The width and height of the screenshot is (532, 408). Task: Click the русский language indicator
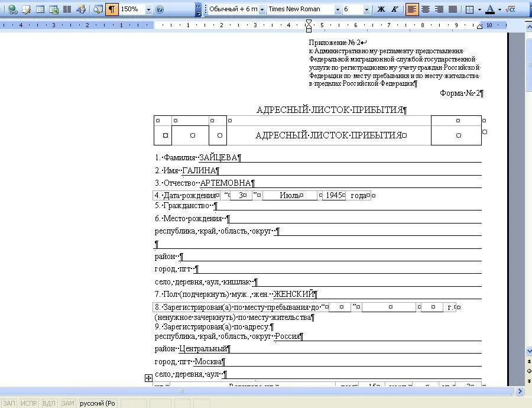point(98,403)
